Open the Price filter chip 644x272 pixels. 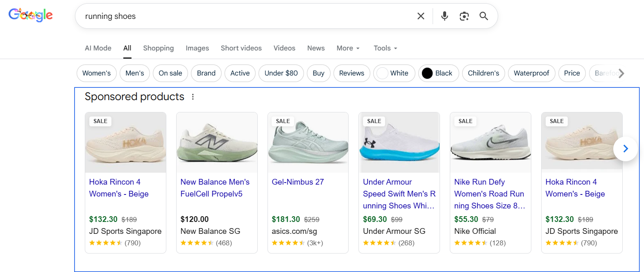pyautogui.click(x=572, y=73)
